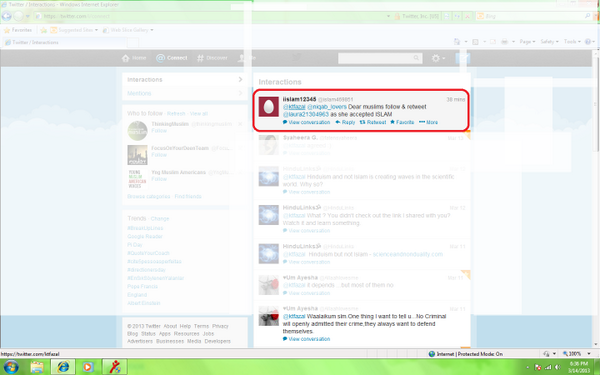Follow Yng Muslim Americans
600x375 pixels.
[159, 179]
